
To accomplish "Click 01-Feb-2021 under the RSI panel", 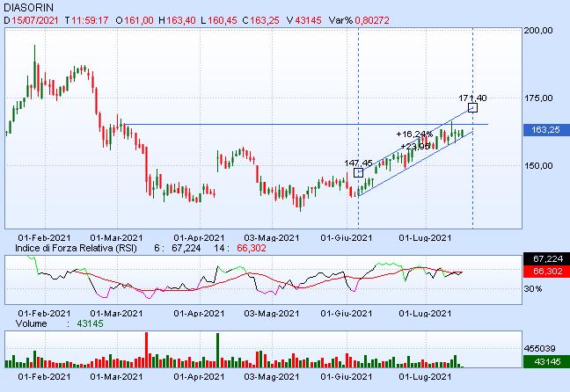I will (x=44, y=314).
